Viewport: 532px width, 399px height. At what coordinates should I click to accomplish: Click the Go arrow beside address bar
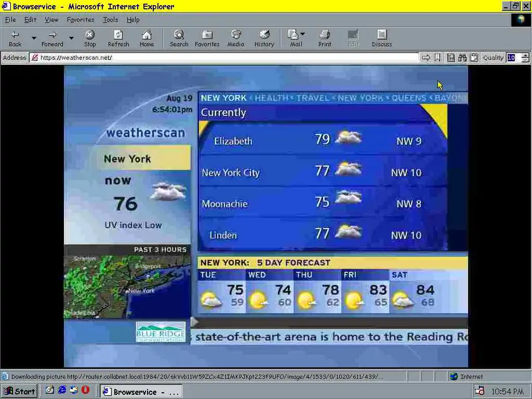[426, 58]
